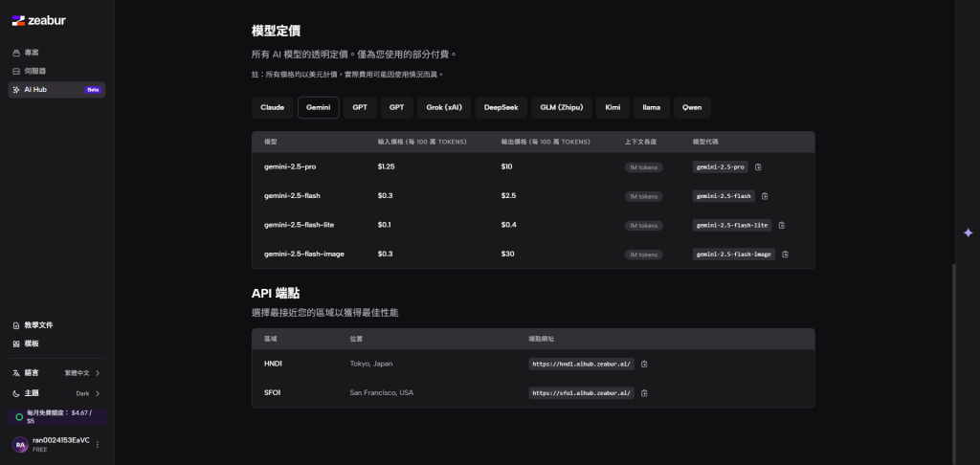Click the 1M tokens badge for gemini-2.5-pro
980x465 pixels.
(644, 167)
